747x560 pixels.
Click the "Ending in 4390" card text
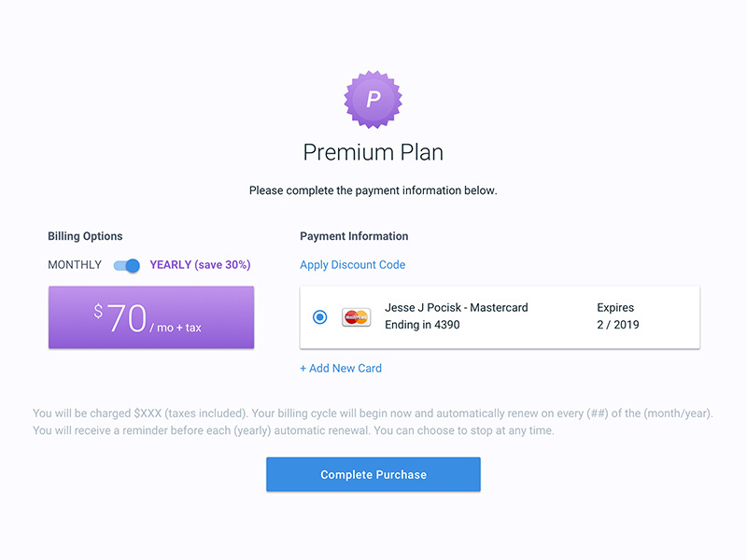pos(422,325)
